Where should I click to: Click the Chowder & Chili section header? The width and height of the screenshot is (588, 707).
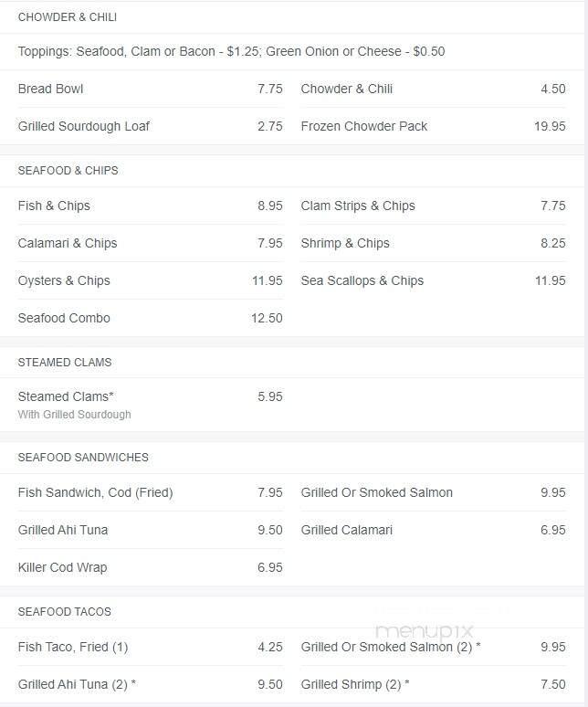pyautogui.click(x=68, y=17)
